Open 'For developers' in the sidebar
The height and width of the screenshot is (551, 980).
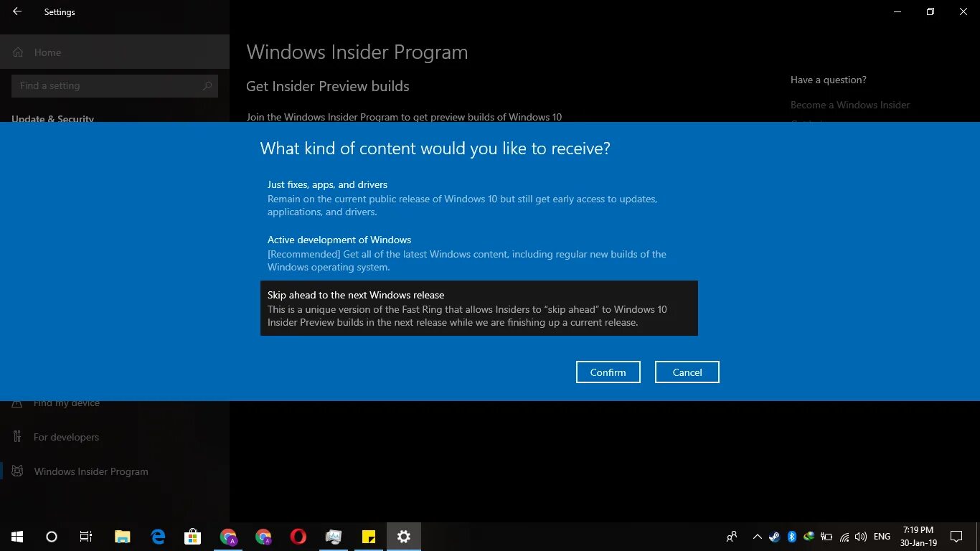click(115, 437)
